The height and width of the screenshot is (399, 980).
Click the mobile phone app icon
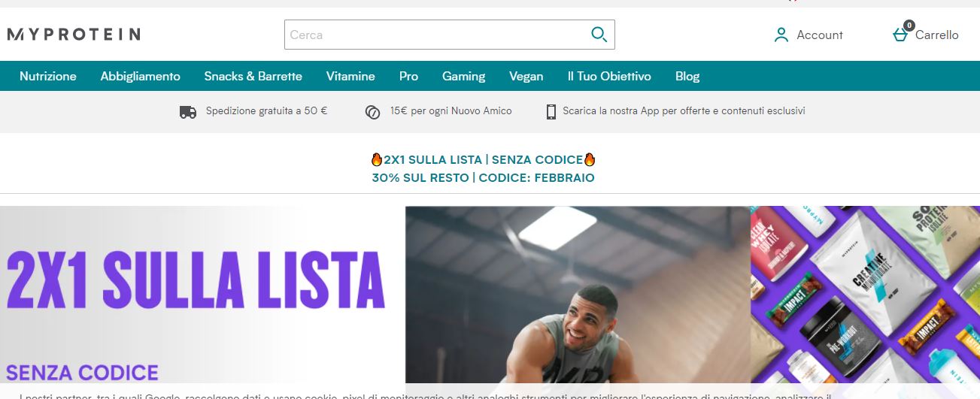click(551, 112)
